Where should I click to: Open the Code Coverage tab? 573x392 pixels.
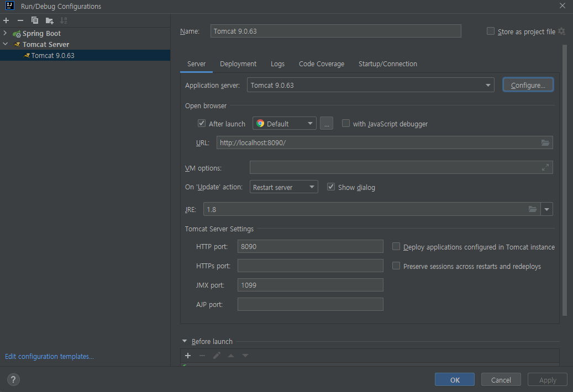tap(322, 64)
